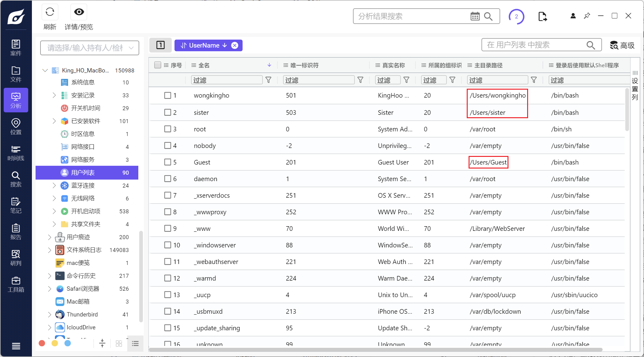This screenshot has width=644, height=357.
Task: Open the 设置列 column settings
Action: 635,86
